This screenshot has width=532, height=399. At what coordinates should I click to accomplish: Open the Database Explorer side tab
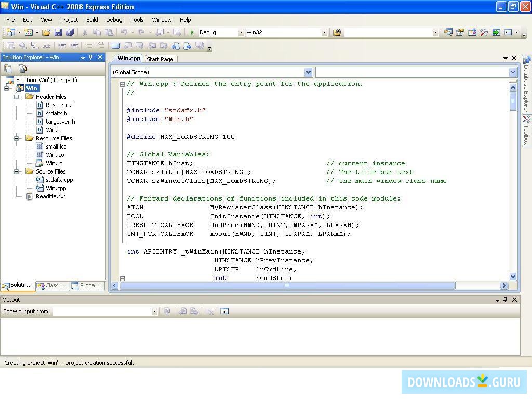point(526,87)
